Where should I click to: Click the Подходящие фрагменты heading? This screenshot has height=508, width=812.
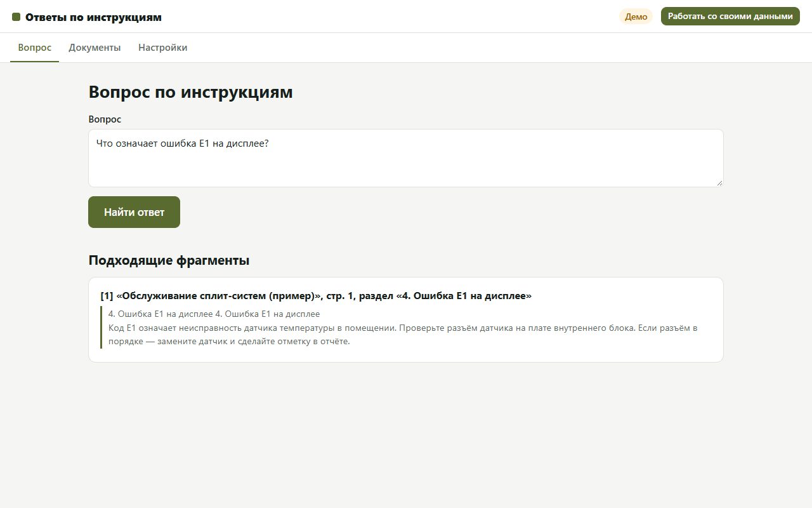pyautogui.click(x=169, y=260)
